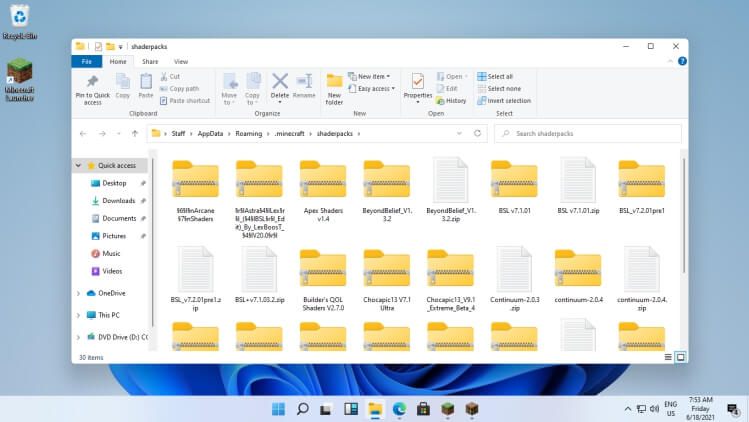
Task: Open the Quick Access Toolbar customize dropdown
Action: [x=120, y=46]
